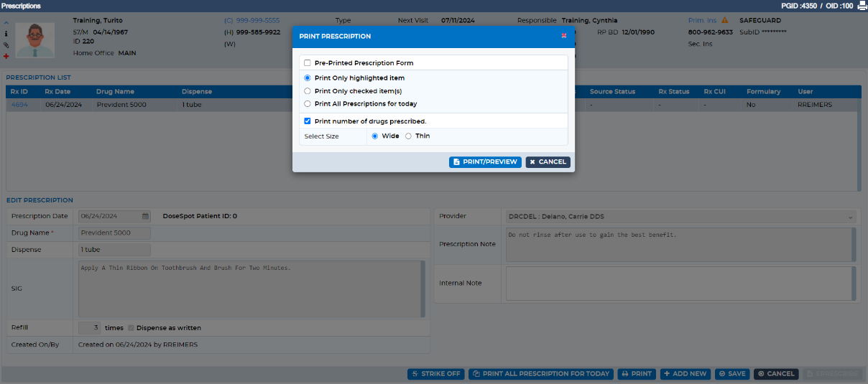Uncheck Print number of drugs prescribed

click(x=308, y=121)
